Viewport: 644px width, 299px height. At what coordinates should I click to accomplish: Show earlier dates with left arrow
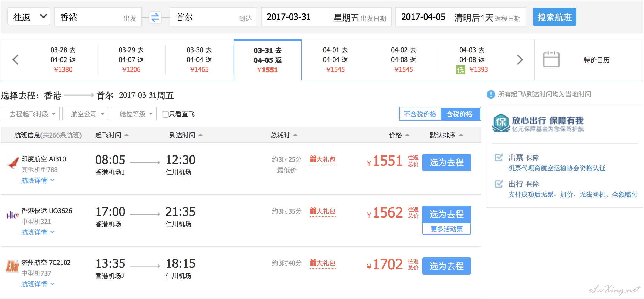(x=16, y=60)
